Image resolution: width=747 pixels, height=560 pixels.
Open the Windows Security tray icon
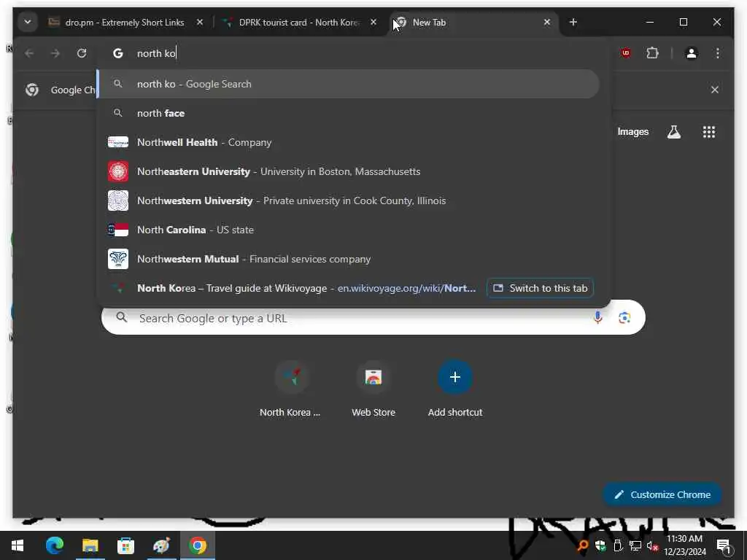tap(600, 545)
